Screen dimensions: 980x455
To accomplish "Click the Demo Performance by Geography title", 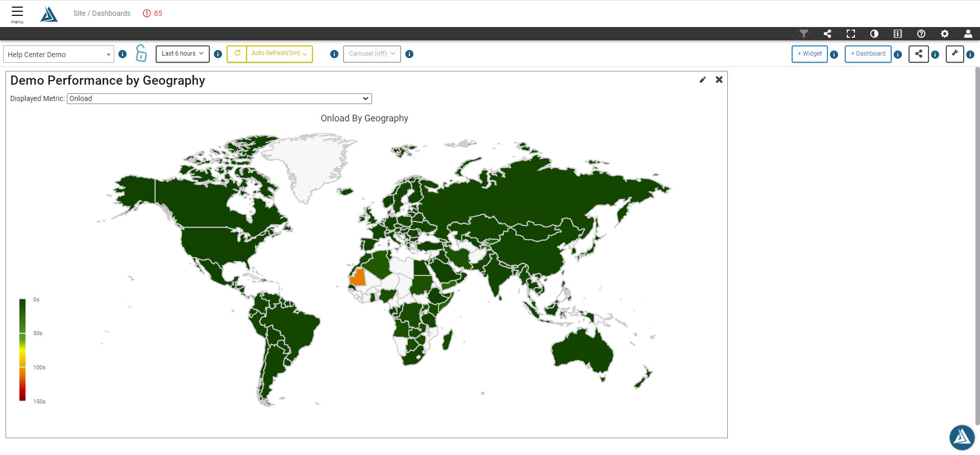I will [x=108, y=81].
